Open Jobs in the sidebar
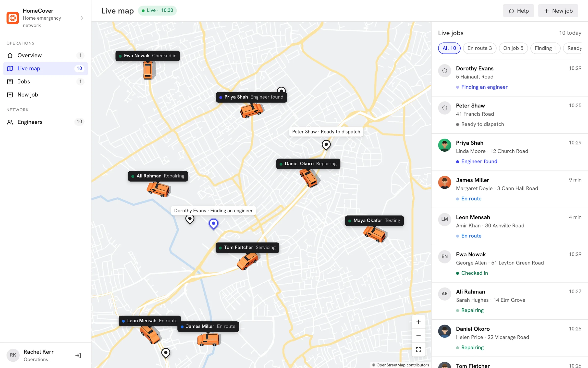This screenshot has width=588, height=368. coord(46,81)
